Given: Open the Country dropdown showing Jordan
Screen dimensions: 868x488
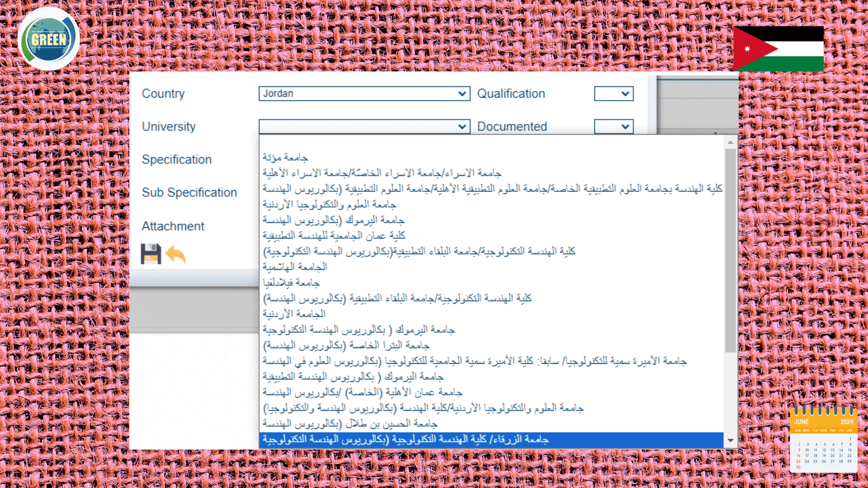Looking at the screenshot, I should click(x=364, y=94).
